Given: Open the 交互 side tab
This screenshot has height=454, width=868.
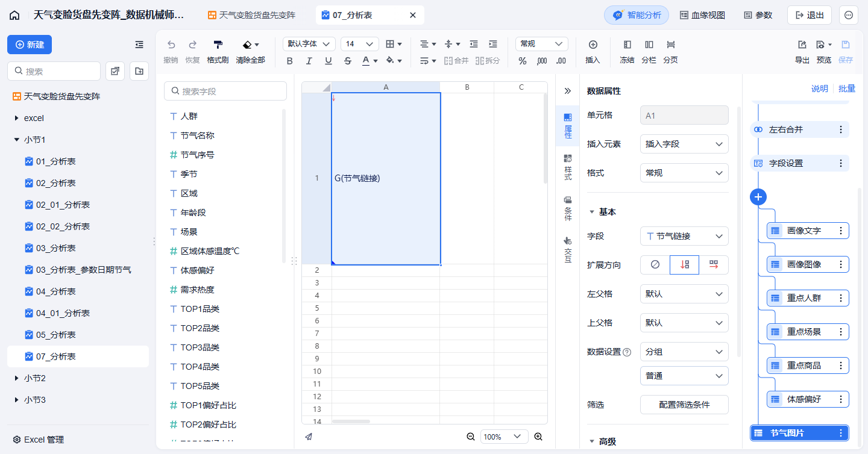Looking at the screenshot, I should (567, 249).
